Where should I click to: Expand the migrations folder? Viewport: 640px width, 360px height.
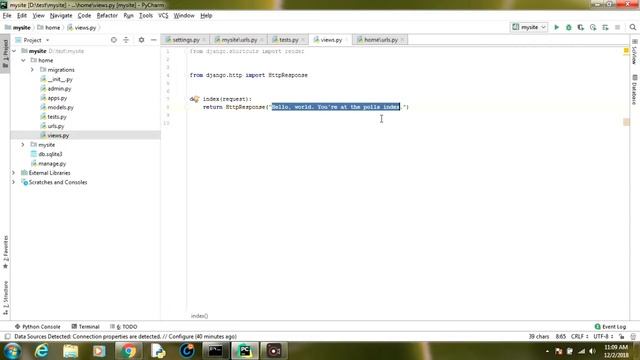pyautogui.click(x=32, y=70)
